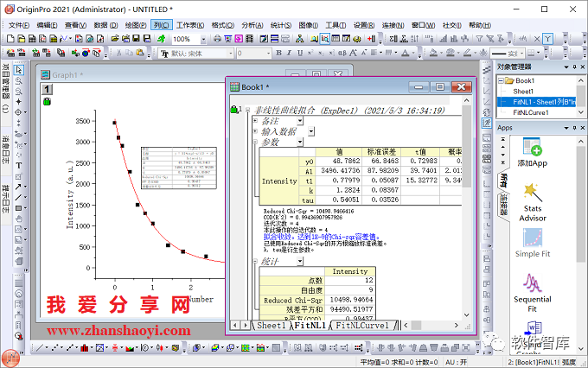588x368 pixels.
Task: Open the zoom level 100% dropdown
Action: (203, 39)
